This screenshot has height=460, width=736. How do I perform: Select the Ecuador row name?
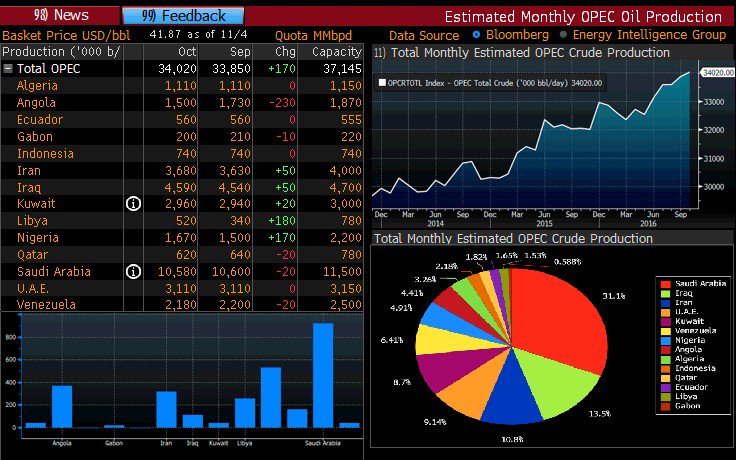39,119
